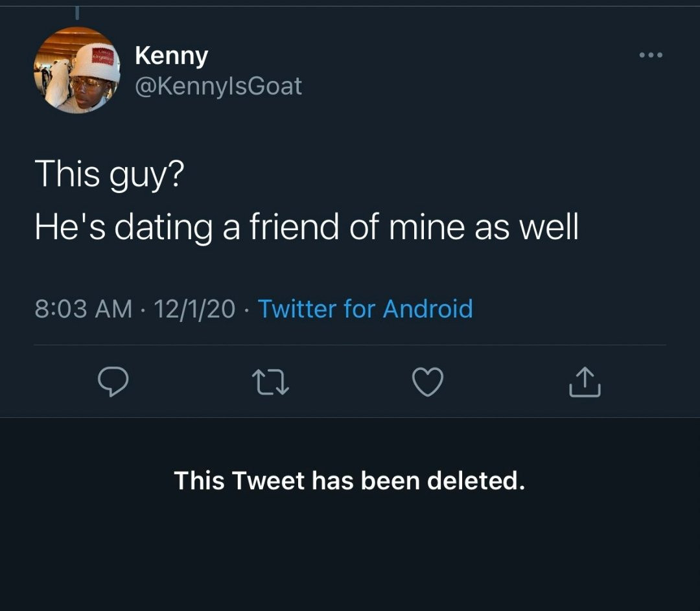Click the word "Android" in the source label
The image size is (700, 611).
click(428, 308)
